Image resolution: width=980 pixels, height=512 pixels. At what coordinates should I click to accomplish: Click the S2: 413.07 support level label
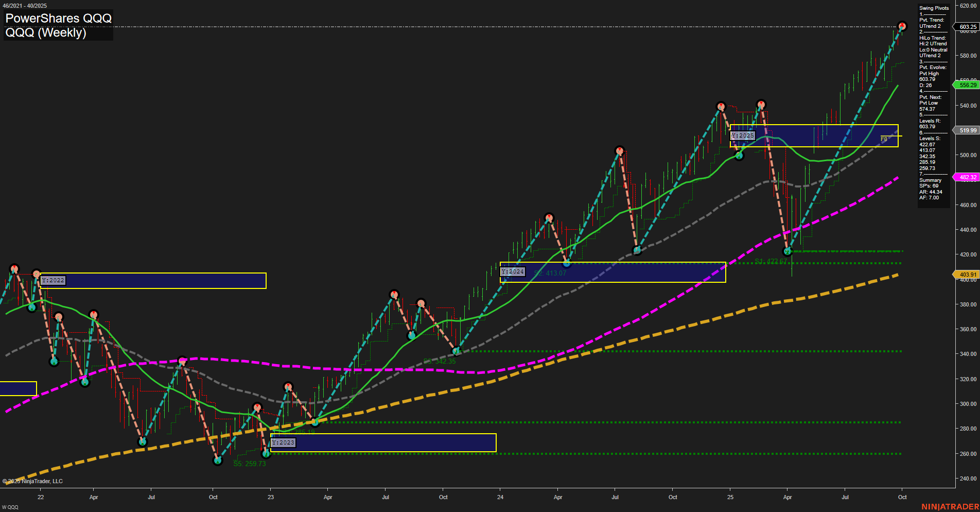click(550, 273)
